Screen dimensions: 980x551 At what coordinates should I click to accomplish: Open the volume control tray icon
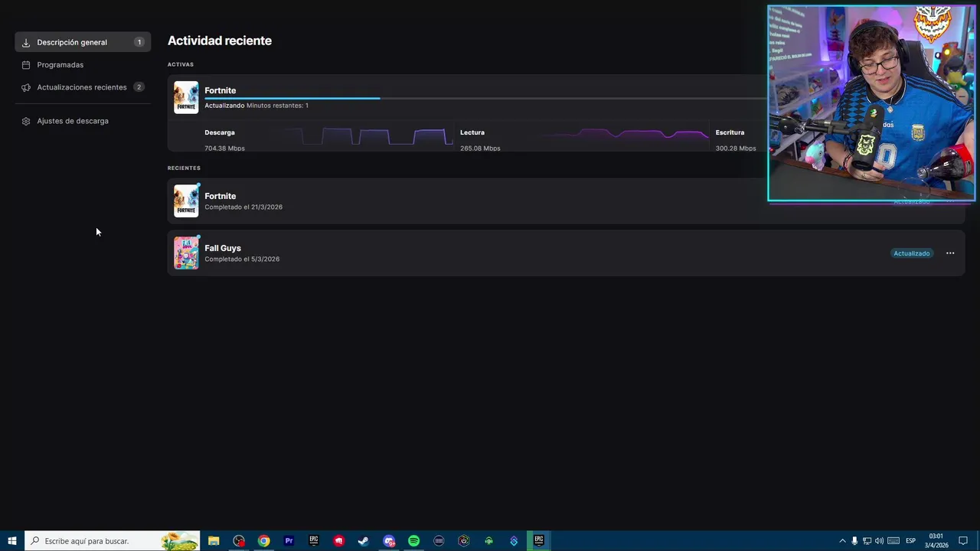click(879, 541)
